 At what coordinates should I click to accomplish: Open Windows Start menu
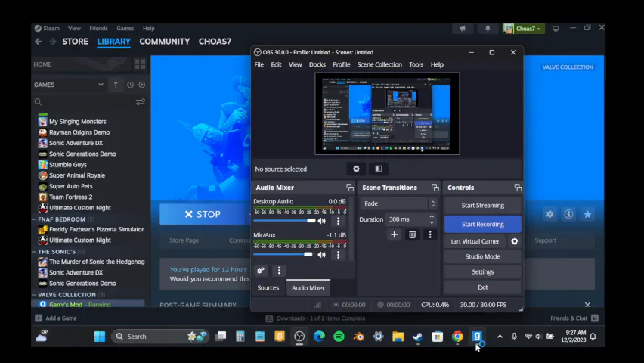(x=100, y=337)
